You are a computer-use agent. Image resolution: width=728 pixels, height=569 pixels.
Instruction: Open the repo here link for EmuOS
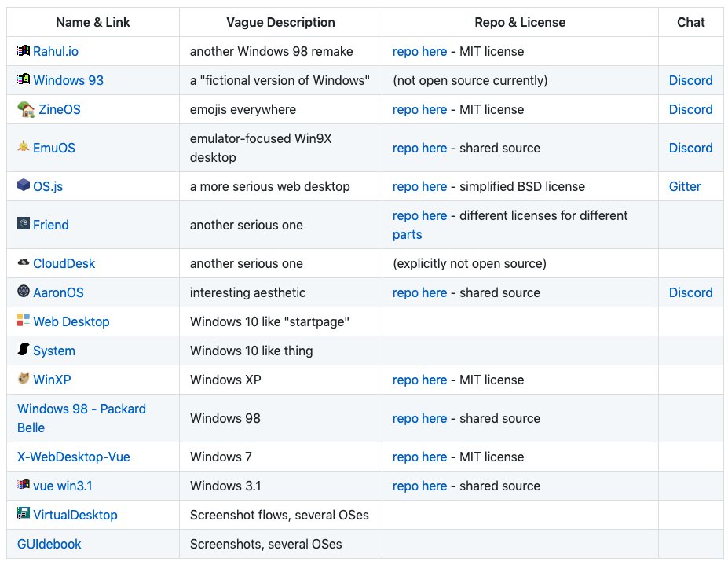pos(419,149)
